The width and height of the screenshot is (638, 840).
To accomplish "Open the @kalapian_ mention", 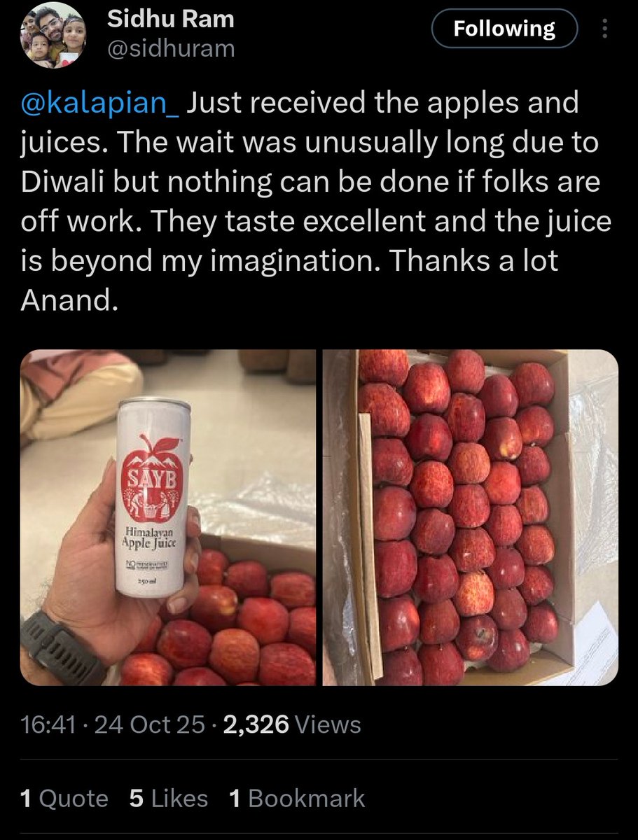I will 101,104.
